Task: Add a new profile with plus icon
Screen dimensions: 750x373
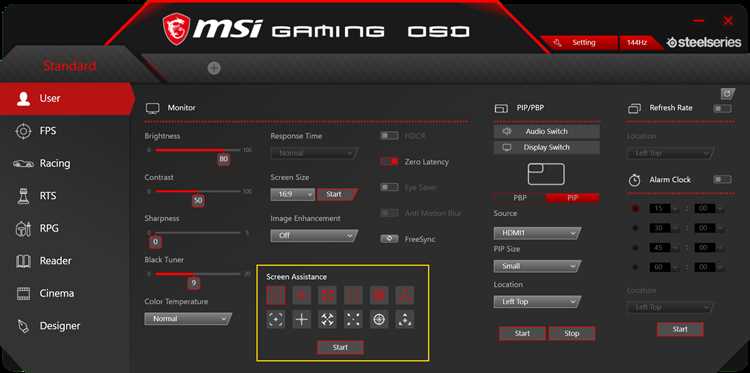Action: click(x=214, y=68)
